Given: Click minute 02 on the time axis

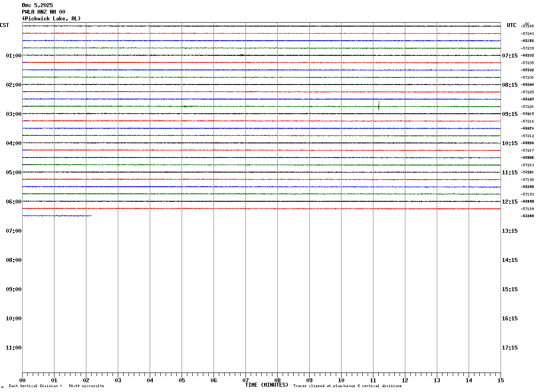Looking at the screenshot, I should 86,380.
